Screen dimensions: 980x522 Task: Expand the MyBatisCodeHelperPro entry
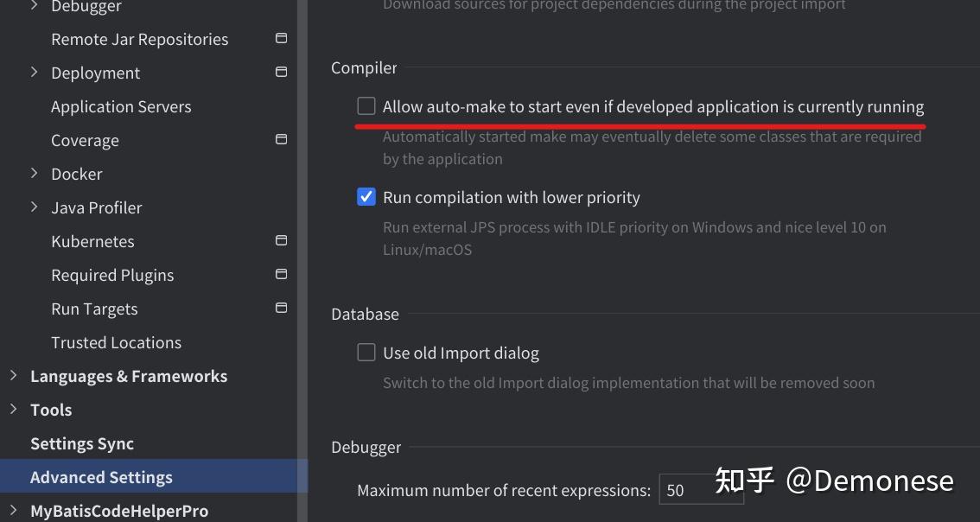pyautogui.click(x=14, y=510)
